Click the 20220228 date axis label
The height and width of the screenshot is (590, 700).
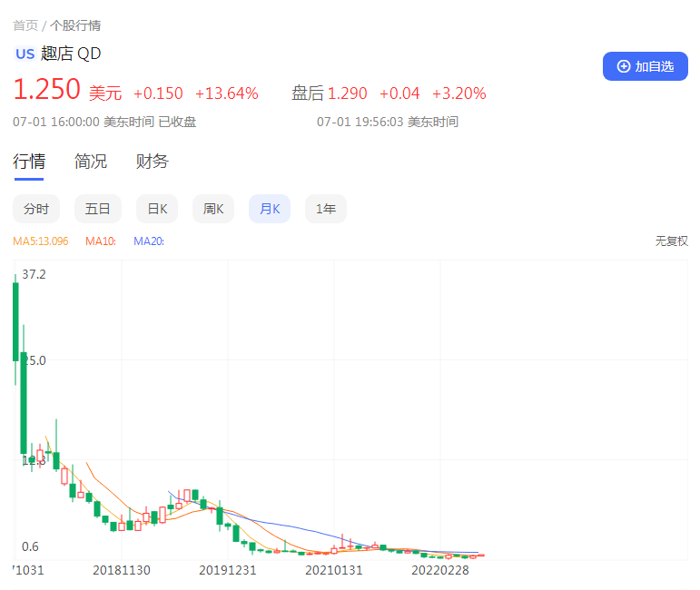(440, 570)
